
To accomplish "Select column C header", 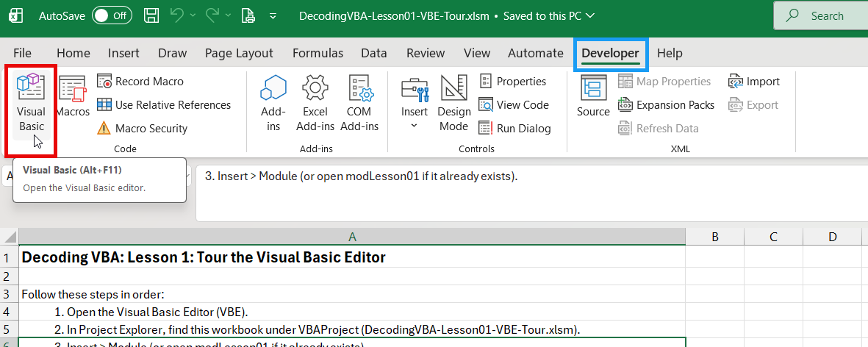I will [773, 237].
